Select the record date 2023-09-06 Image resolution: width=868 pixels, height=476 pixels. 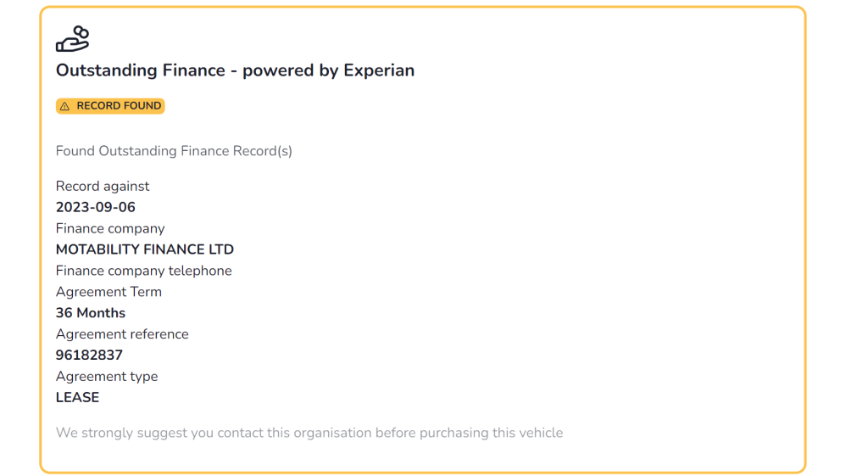coord(95,207)
